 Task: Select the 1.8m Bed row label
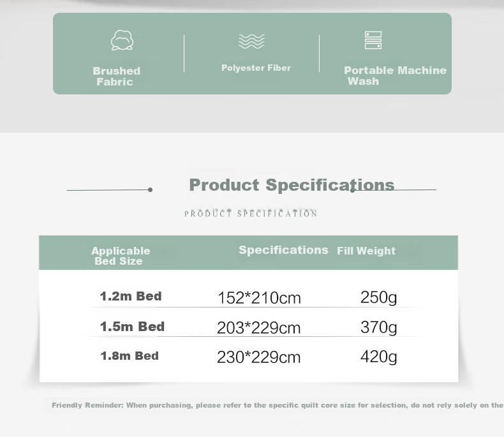click(130, 356)
